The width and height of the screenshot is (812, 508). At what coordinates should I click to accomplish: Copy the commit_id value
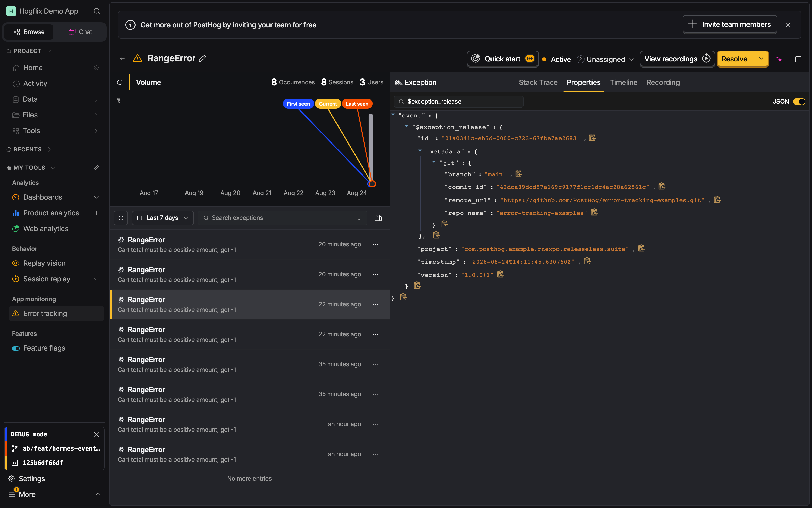tap(662, 186)
